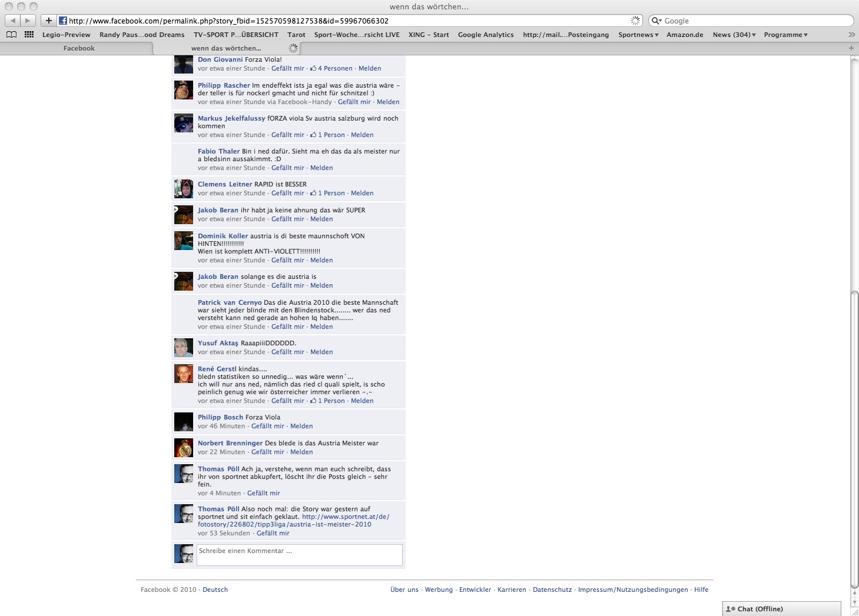The width and height of the screenshot is (859, 616).
Task: Open the sportnet.at story link
Action: (293, 521)
